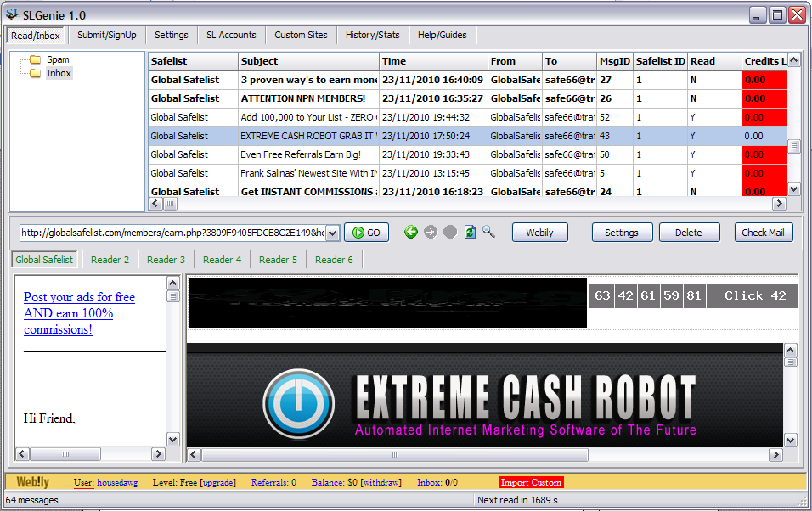Screen dimensions: 812x511
Task: Open reader Settings button
Action: (x=622, y=233)
